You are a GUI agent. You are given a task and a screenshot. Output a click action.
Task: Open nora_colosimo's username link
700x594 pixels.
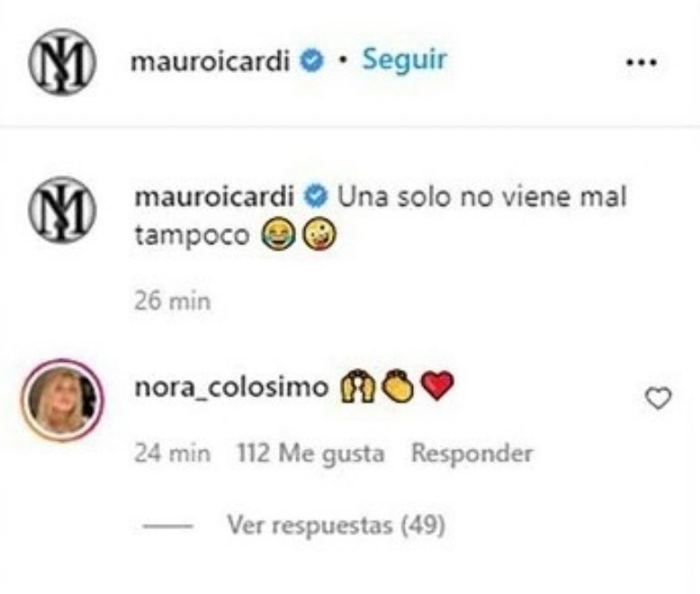pos(232,387)
